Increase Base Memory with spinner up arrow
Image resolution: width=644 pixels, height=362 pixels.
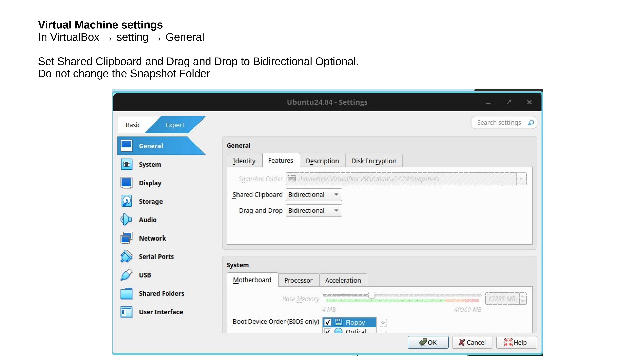point(523,296)
